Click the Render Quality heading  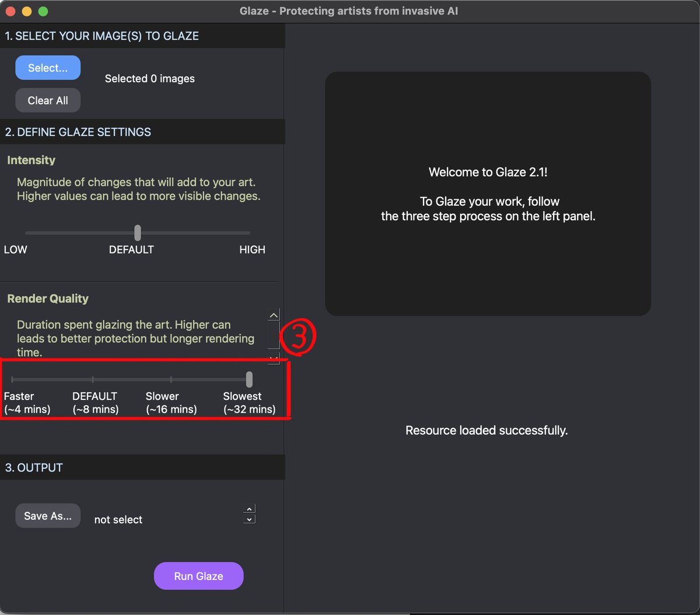(x=48, y=298)
